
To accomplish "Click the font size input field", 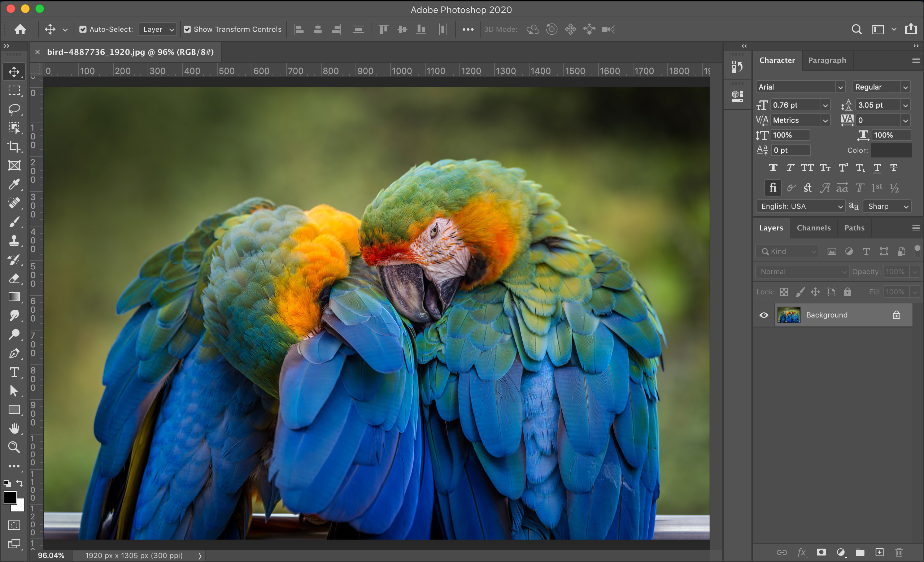I will (x=795, y=105).
